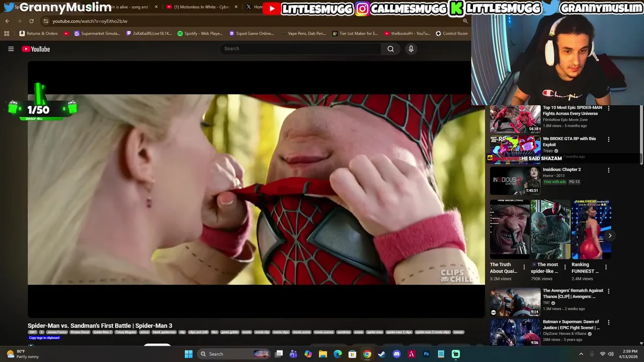Open options for The most spider-like short
The width and height of the screenshot is (644, 362).
coord(565,267)
